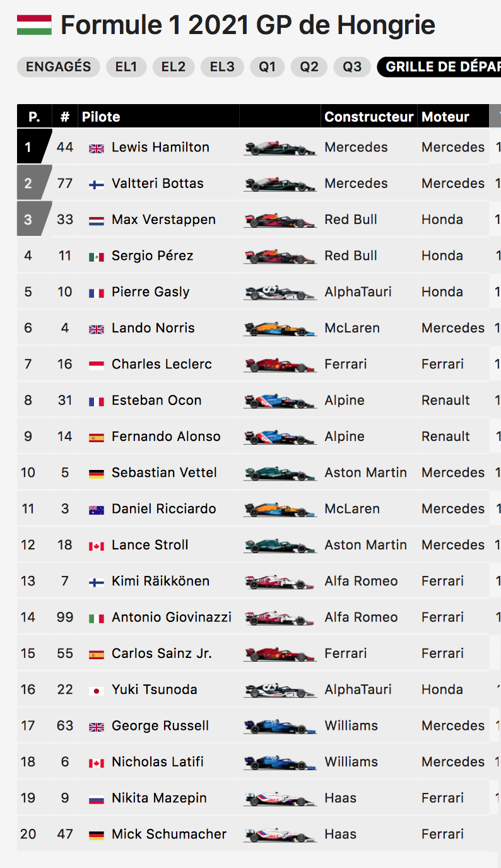The height and width of the screenshot is (868, 501).
Task: Click the Alpine car icon for Fernando Alonso
Action: coord(280,437)
